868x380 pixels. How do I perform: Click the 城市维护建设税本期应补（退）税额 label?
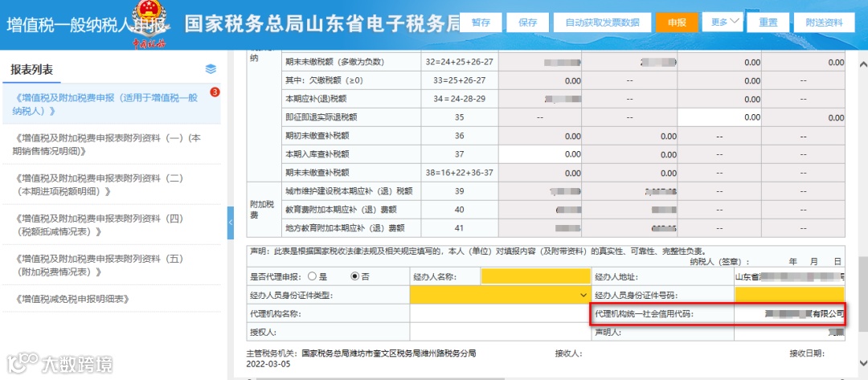tap(350, 191)
